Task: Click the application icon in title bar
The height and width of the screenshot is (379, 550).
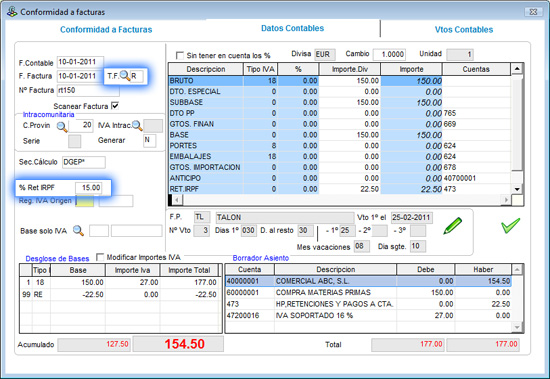Action: click(12, 12)
